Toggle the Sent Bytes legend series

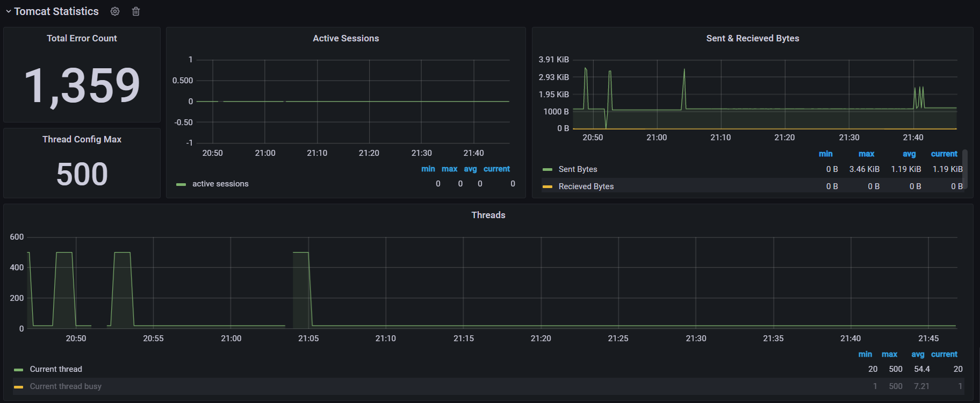point(578,169)
